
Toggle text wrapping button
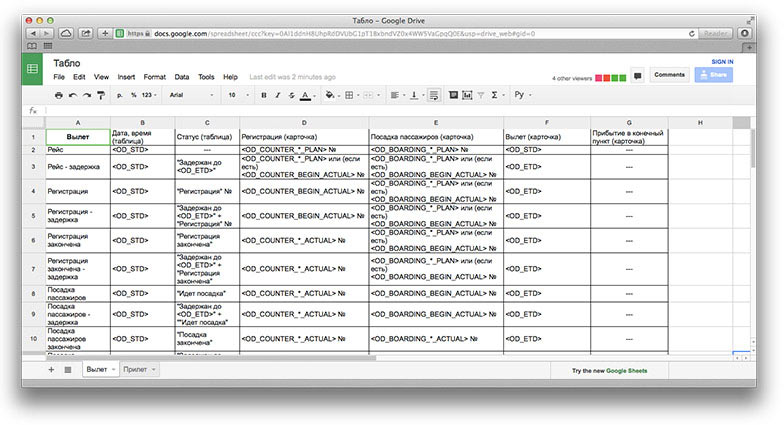click(x=433, y=95)
